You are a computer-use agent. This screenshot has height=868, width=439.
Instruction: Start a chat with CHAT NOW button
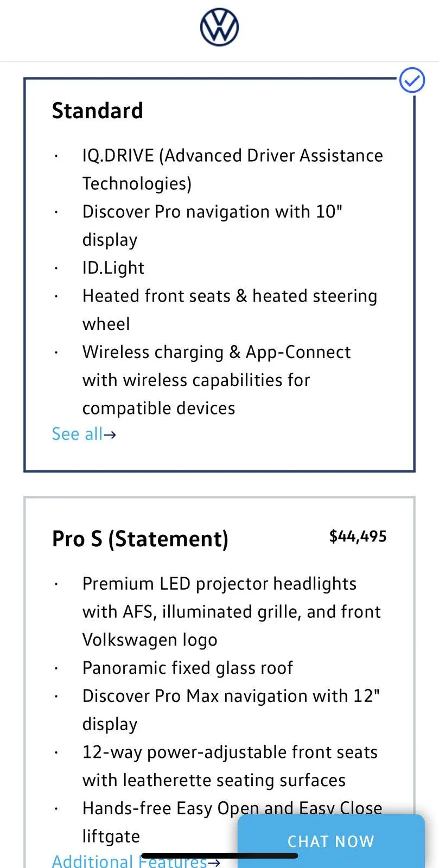331,841
